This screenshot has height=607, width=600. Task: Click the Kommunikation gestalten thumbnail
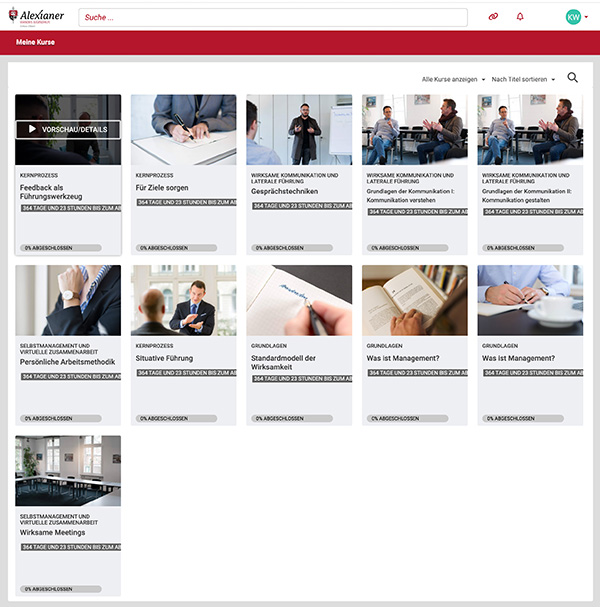(x=530, y=130)
